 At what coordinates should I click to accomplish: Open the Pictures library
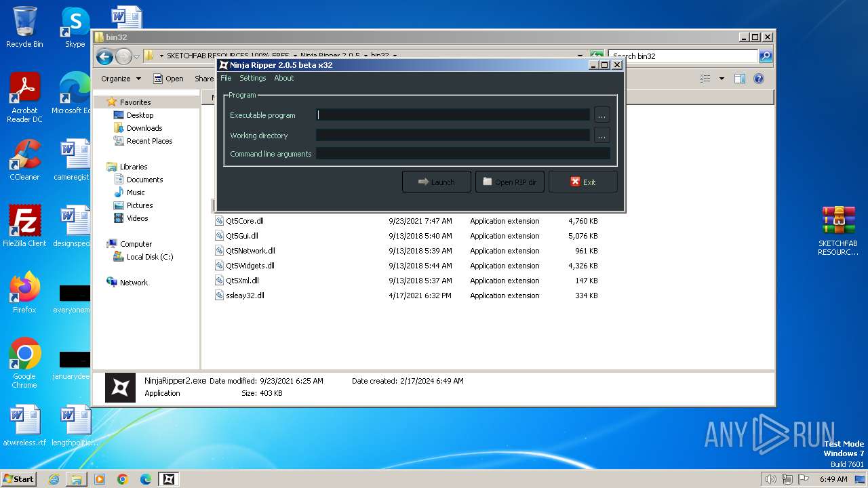(x=140, y=205)
